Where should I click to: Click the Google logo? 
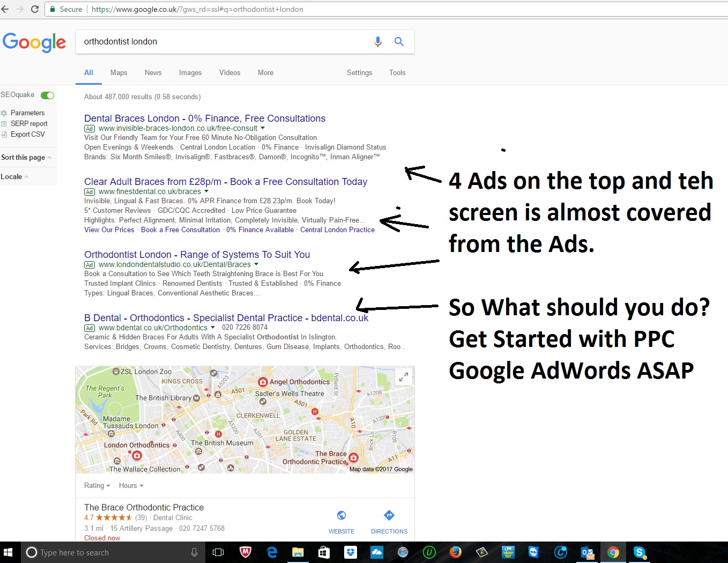(x=34, y=42)
